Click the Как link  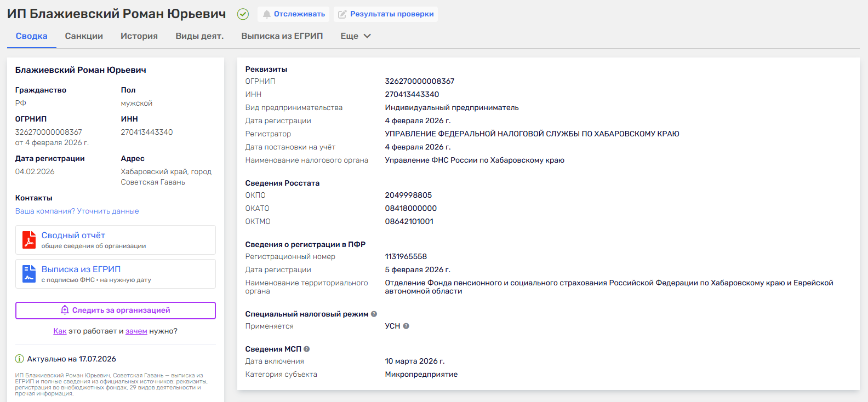60,331
